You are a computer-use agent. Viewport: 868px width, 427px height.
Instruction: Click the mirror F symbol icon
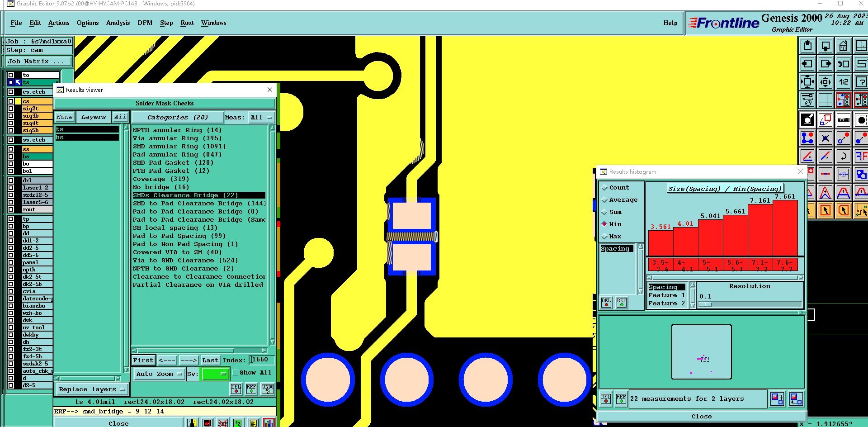click(861, 156)
